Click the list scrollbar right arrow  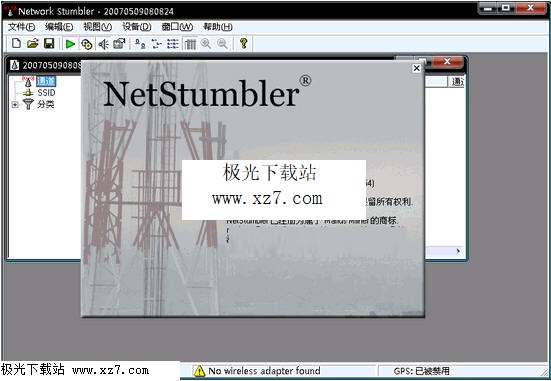click(458, 251)
